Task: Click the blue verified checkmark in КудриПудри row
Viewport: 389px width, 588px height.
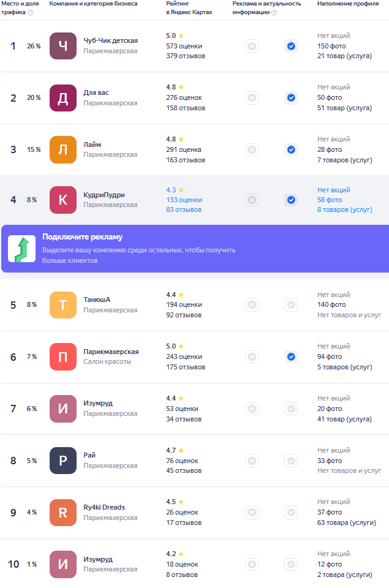Action: pyautogui.click(x=291, y=200)
